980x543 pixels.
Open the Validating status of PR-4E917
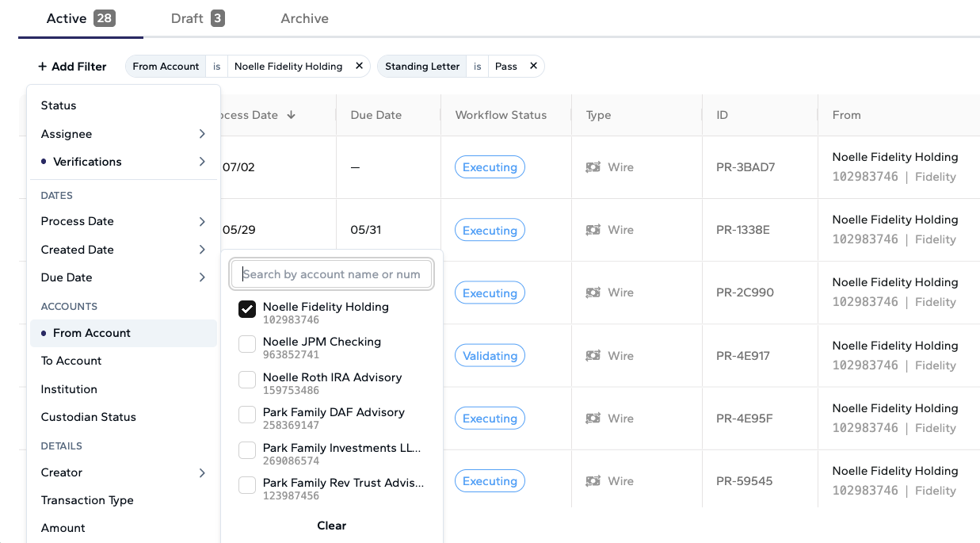coord(490,356)
